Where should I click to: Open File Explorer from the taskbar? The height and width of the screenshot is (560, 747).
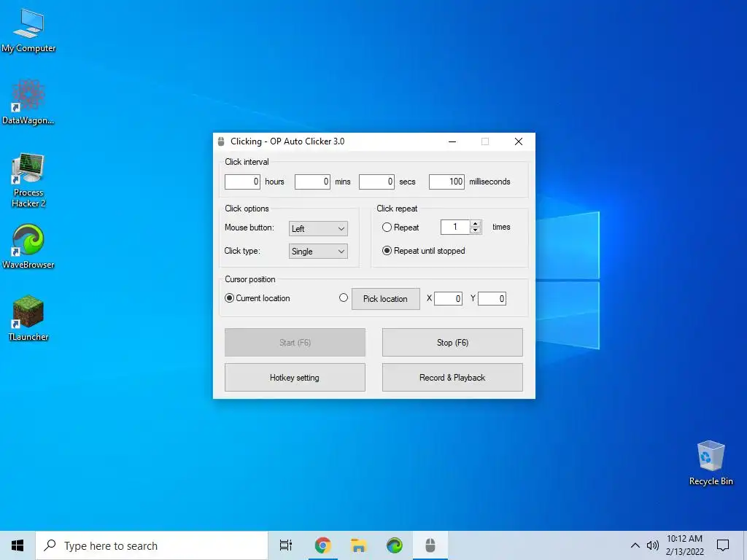(x=359, y=545)
